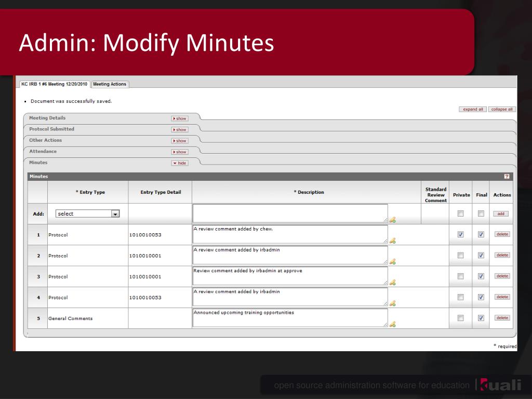Screen dimensions: 532x399
Task: Show the Other Actions section
Action: [180, 141]
